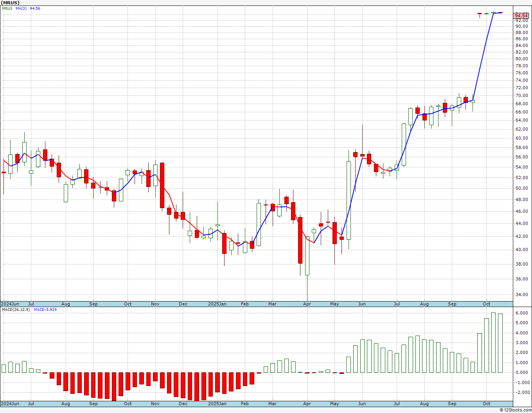Viewport: 532px width, 413px height.
Task: Select the 5.000 MACD axis label
Action: [x=522, y=323]
